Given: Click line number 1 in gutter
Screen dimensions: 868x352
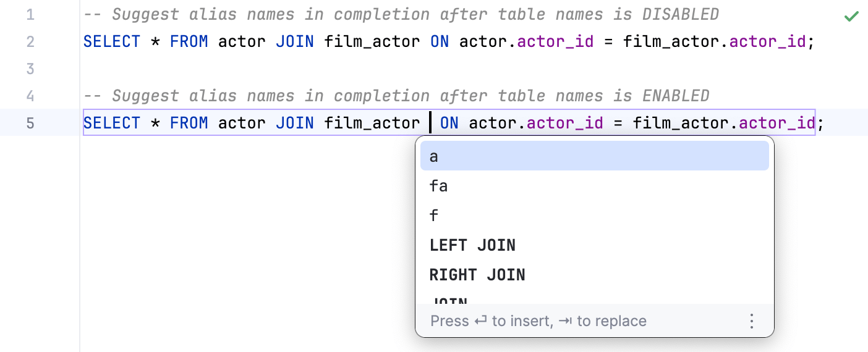Looking at the screenshot, I should click(30, 14).
